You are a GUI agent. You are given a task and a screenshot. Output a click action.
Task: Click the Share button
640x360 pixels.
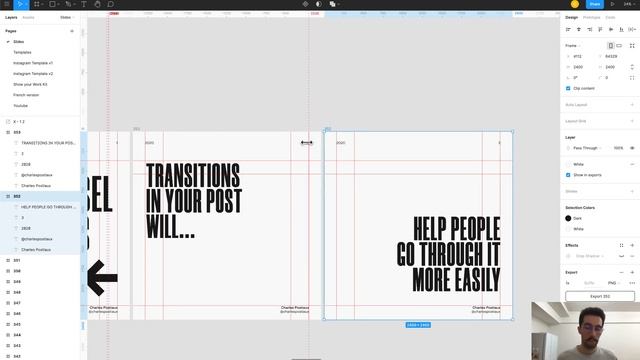click(x=595, y=4)
